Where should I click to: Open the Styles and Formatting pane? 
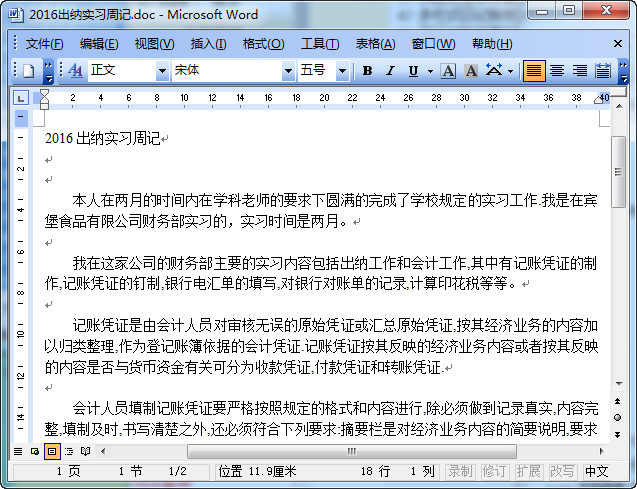coord(75,71)
